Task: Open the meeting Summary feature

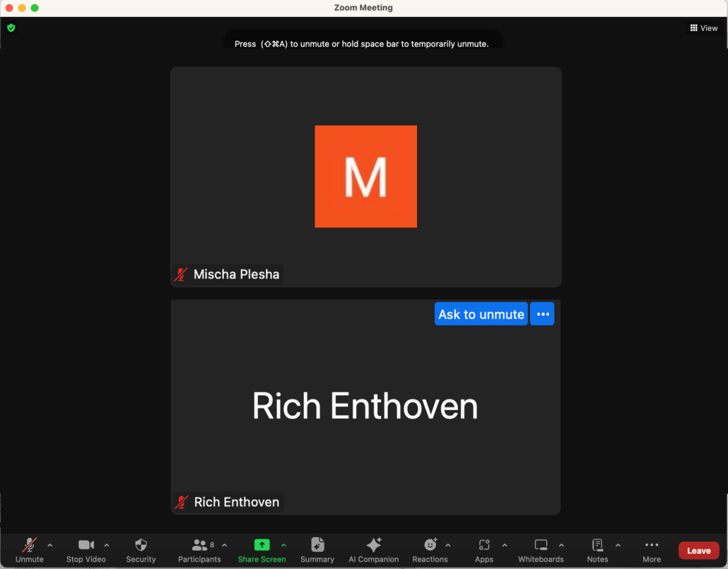Action: click(317, 551)
